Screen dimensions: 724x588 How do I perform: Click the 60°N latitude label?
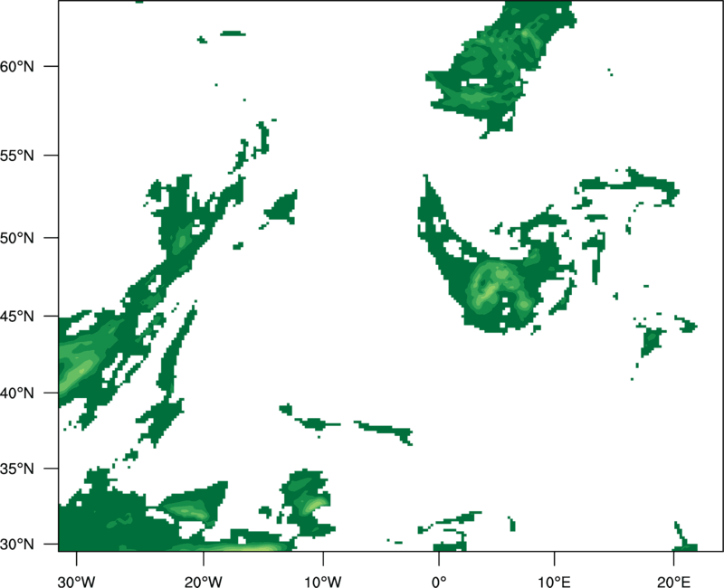(x=17, y=66)
